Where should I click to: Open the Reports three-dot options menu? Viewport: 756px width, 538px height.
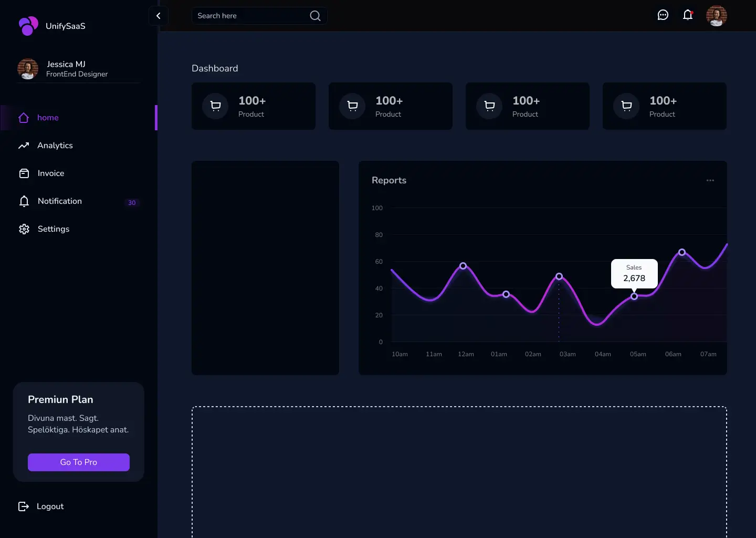710,180
